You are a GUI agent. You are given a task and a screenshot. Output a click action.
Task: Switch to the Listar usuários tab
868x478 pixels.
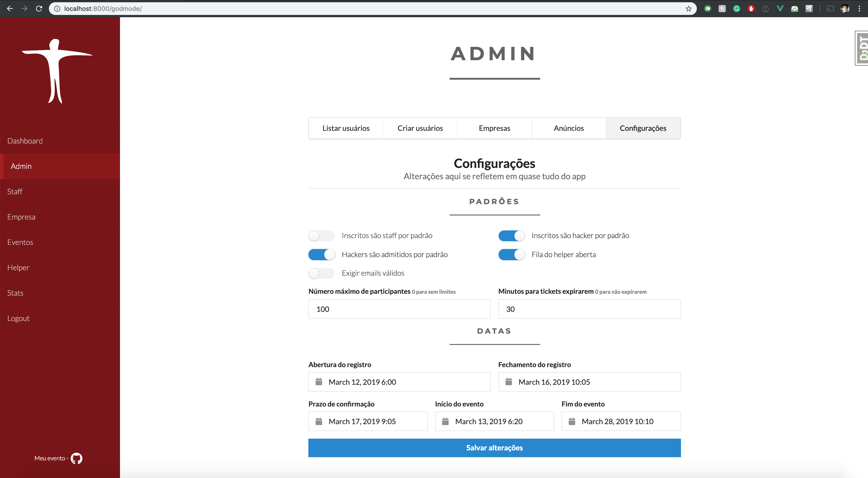346,128
